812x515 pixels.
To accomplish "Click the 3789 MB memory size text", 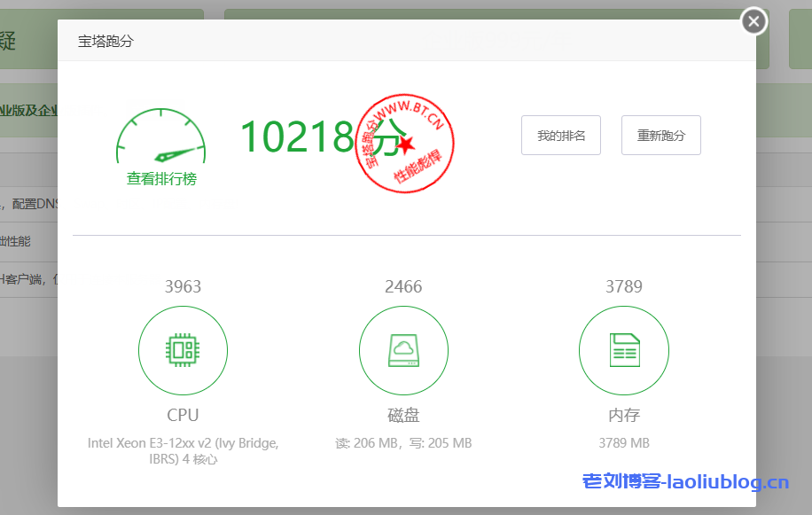I will (x=623, y=443).
